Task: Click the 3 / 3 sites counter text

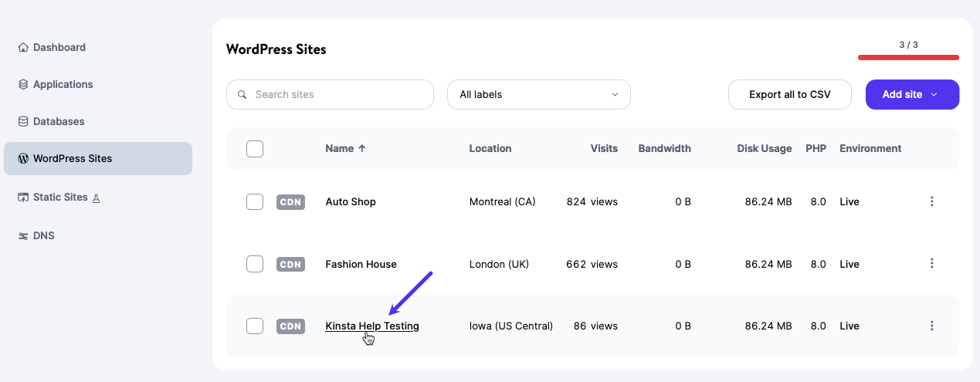Action: [908, 45]
